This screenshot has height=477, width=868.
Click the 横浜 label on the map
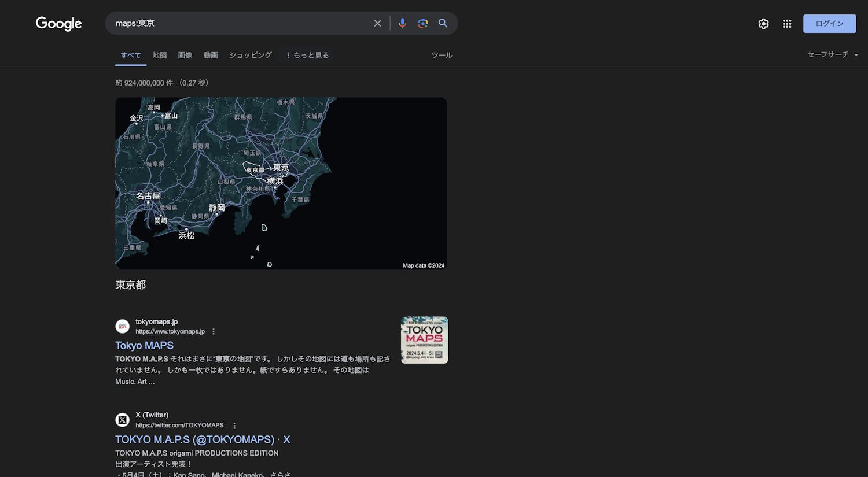(275, 181)
